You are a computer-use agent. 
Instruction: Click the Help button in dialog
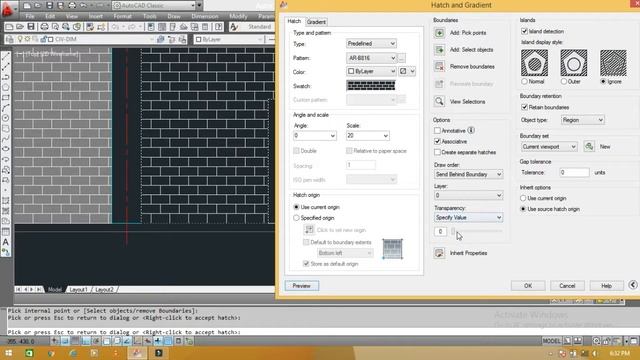pos(606,286)
